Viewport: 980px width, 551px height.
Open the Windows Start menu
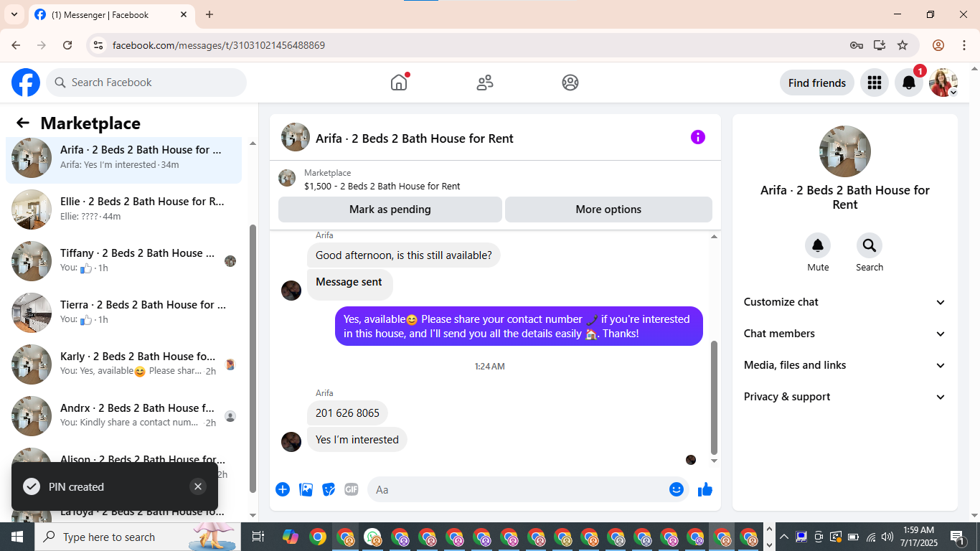[x=17, y=537]
